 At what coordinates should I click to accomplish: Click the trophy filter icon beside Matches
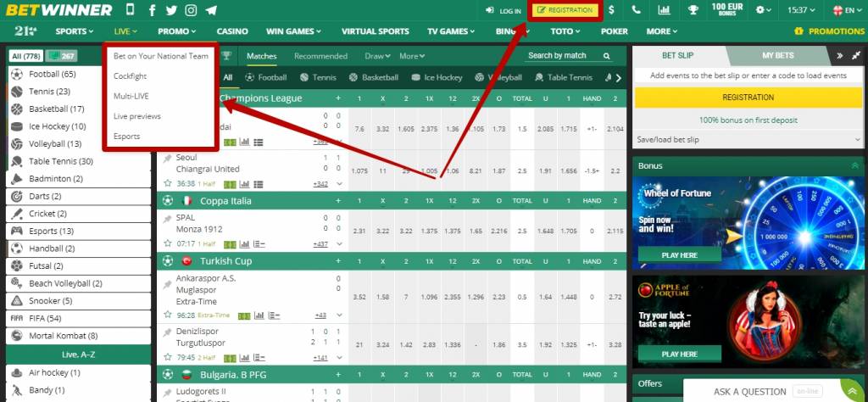pyautogui.click(x=226, y=55)
